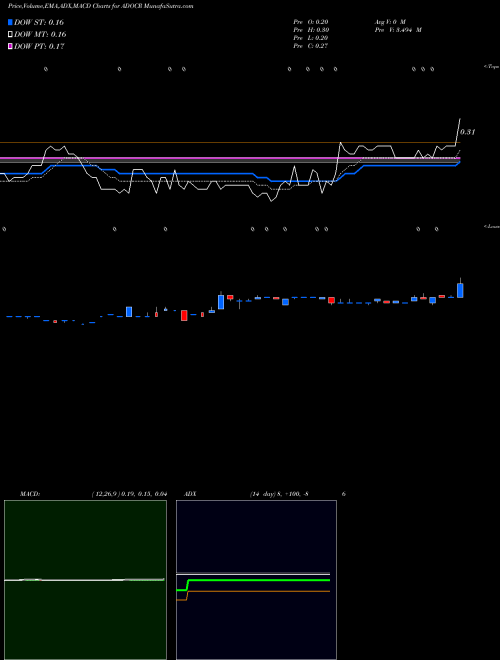The height and width of the screenshot is (660, 500).
Task: Select the 'DOW PT: 0.17' legend label
Action: point(39,47)
